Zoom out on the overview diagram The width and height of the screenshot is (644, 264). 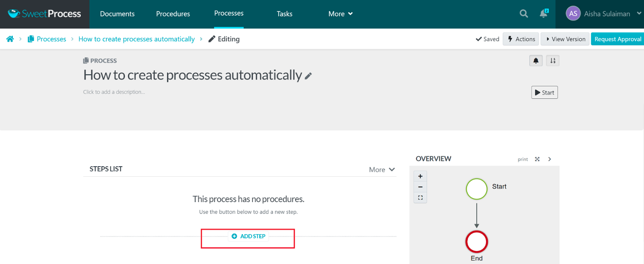point(420,187)
